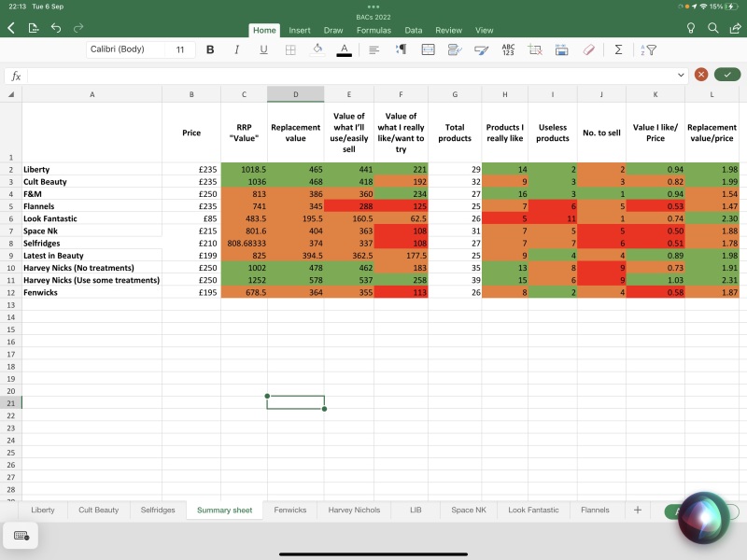Click the lightbulb Tell Me icon
Image resolution: width=747 pixels, height=560 pixels.
tap(691, 29)
